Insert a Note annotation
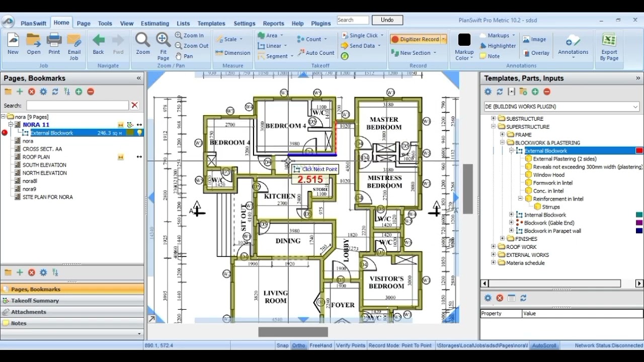 [x=490, y=56]
